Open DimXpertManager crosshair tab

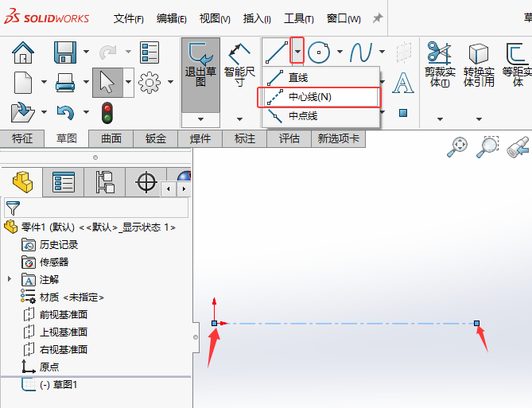coord(146,182)
